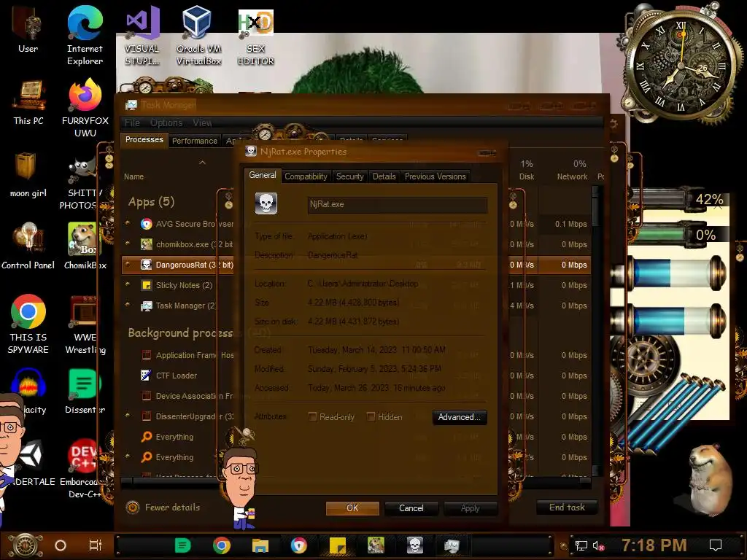This screenshot has width=747, height=560.
Task: Click End task in Task Manager
Action: tap(567, 507)
